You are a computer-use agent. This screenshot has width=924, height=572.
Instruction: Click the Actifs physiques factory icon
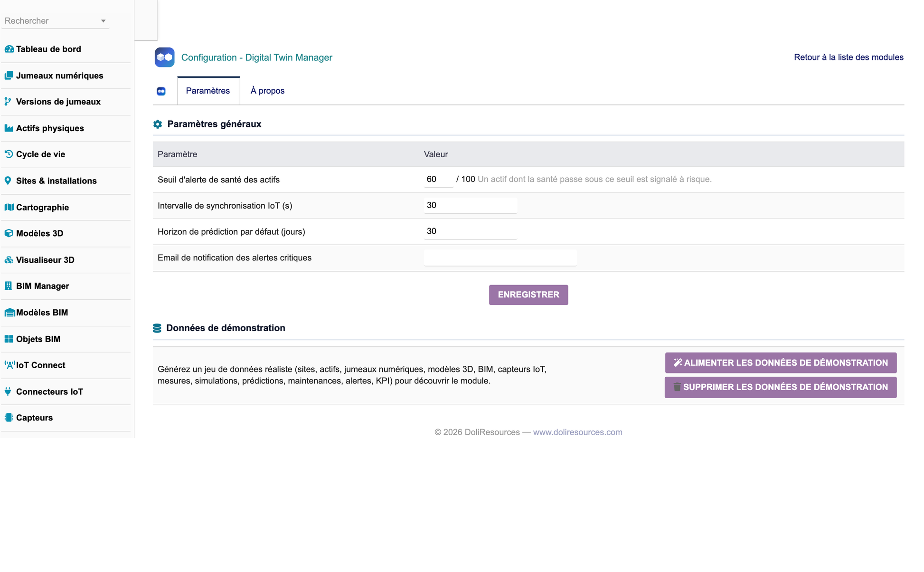[9, 128]
